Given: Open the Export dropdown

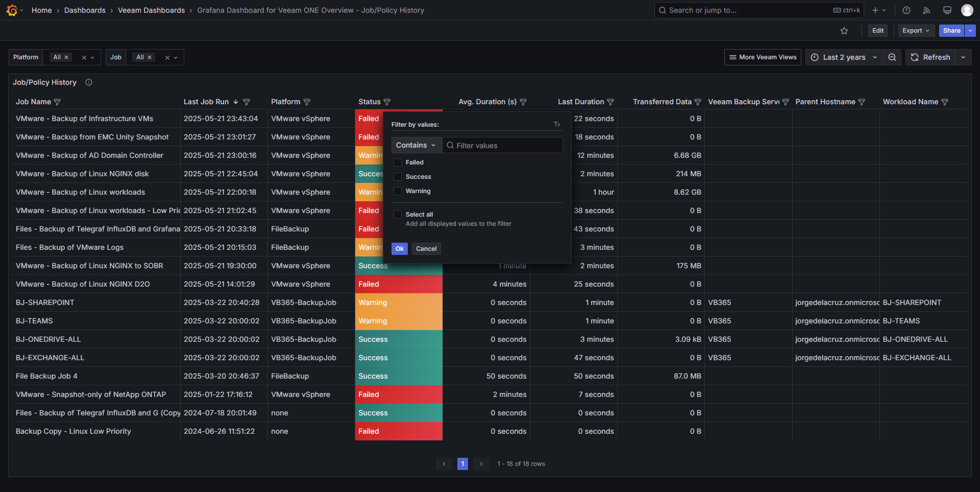Looking at the screenshot, I should (916, 31).
